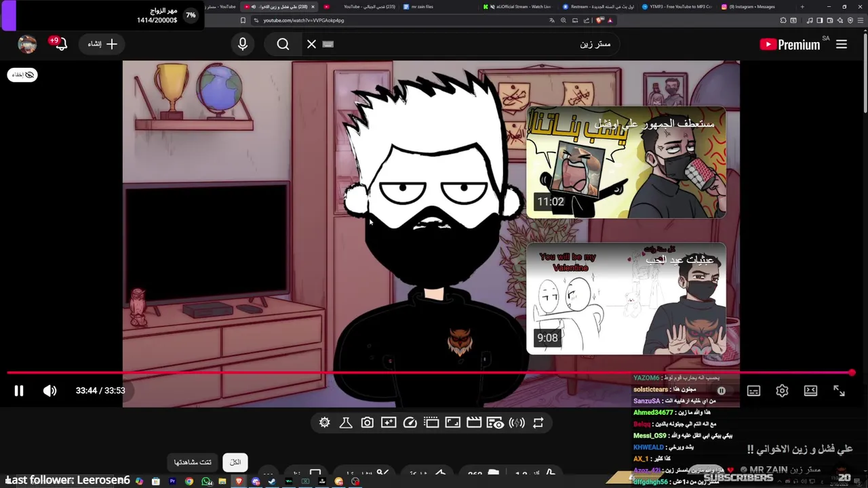
Task: Open the 11:02 end-screen video thumbnail
Action: click(x=626, y=163)
